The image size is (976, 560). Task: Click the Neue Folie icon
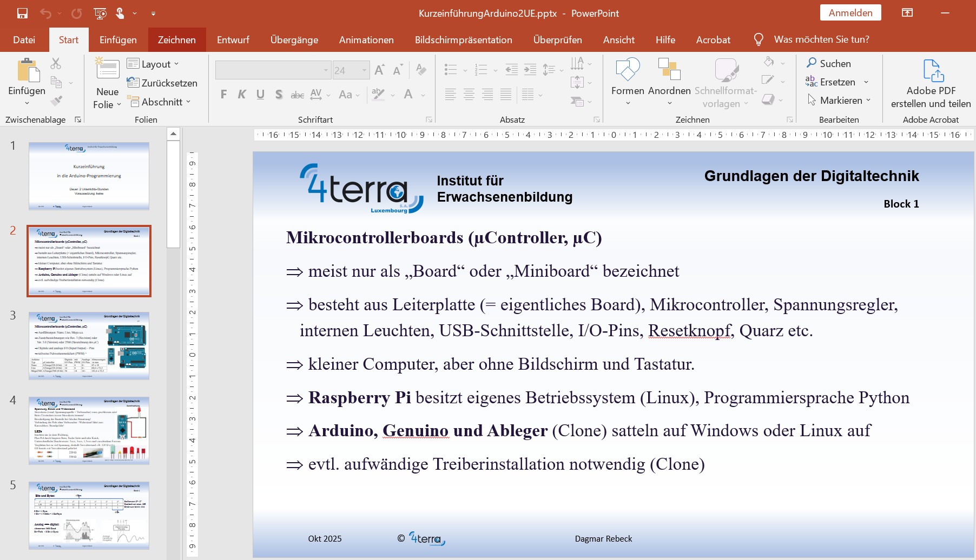(x=107, y=70)
